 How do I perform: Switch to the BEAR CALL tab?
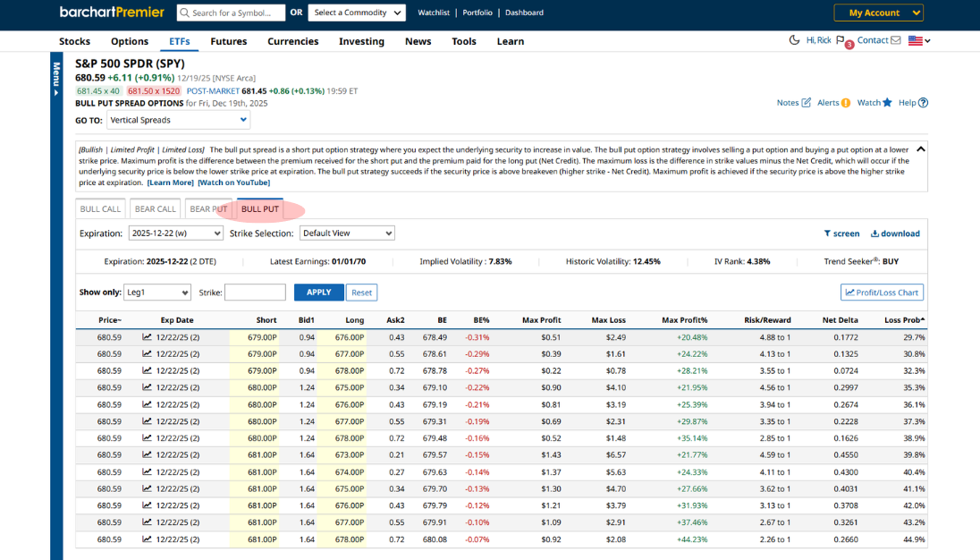pos(155,209)
